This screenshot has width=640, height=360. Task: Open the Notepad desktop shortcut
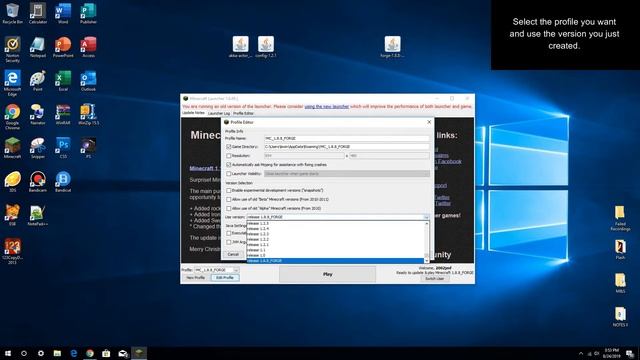(x=38, y=47)
